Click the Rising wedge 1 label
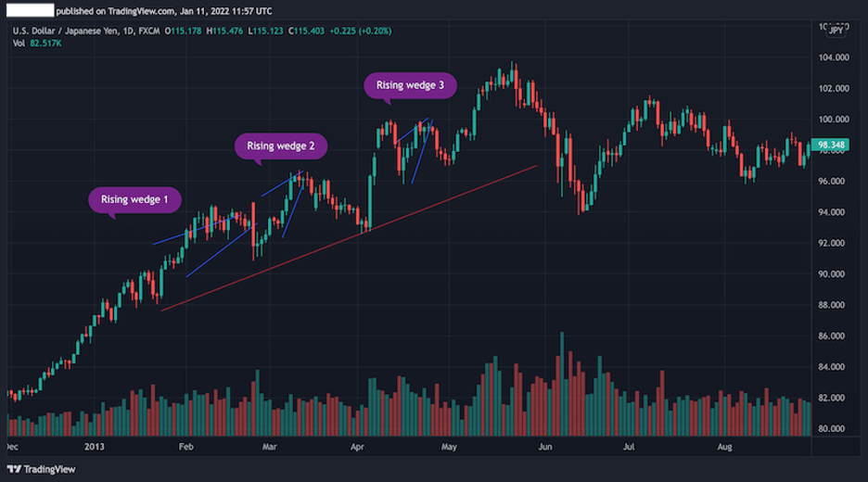The image size is (868, 482). point(134,200)
